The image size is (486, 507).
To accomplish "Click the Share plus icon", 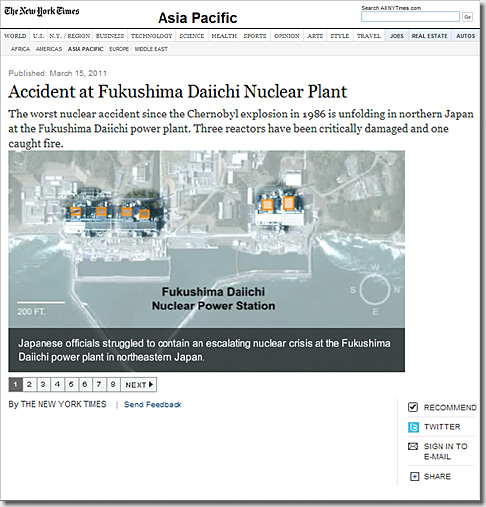I will click(414, 477).
